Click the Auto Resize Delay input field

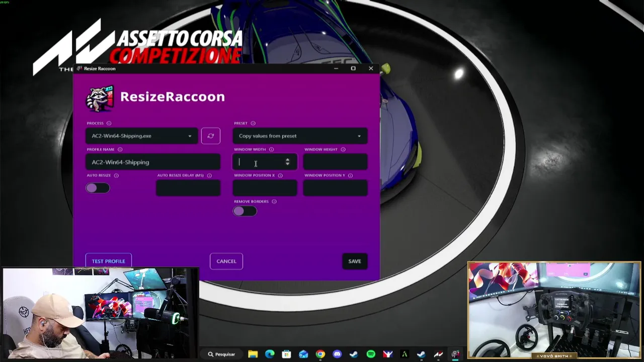click(188, 188)
